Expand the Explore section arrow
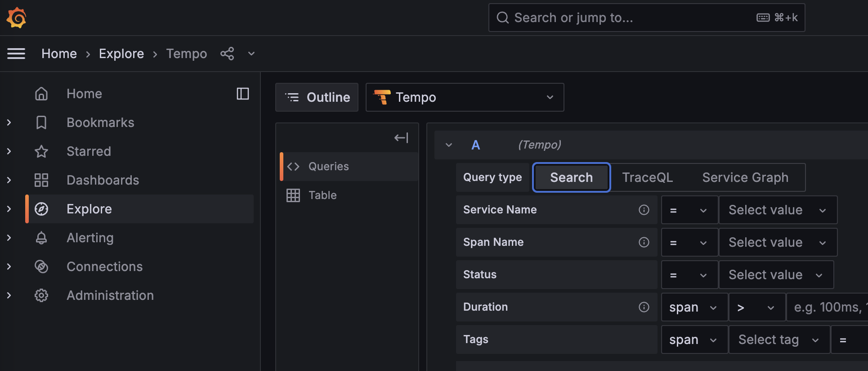 point(9,209)
